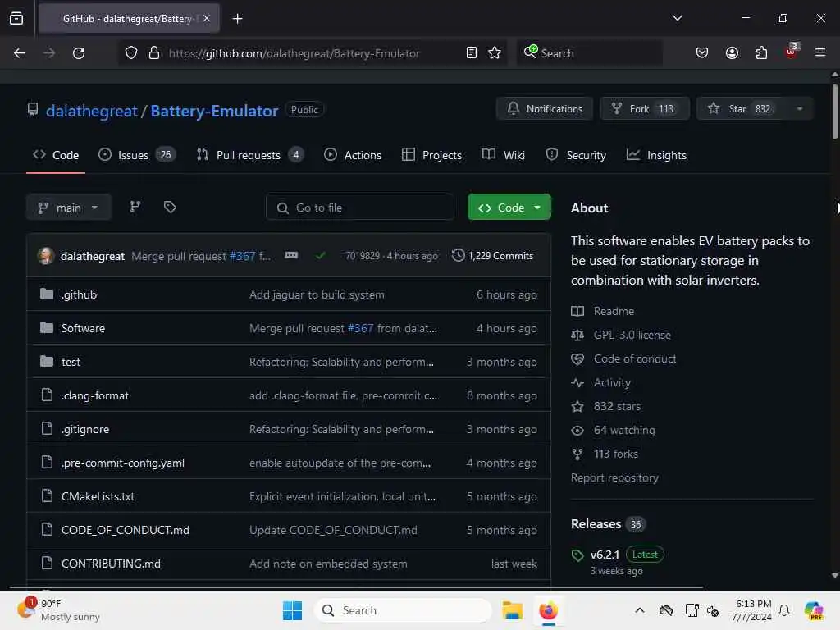The height and width of the screenshot is (630, 840).
Task: View repository branches icon
Action: (x=135, y=207)
